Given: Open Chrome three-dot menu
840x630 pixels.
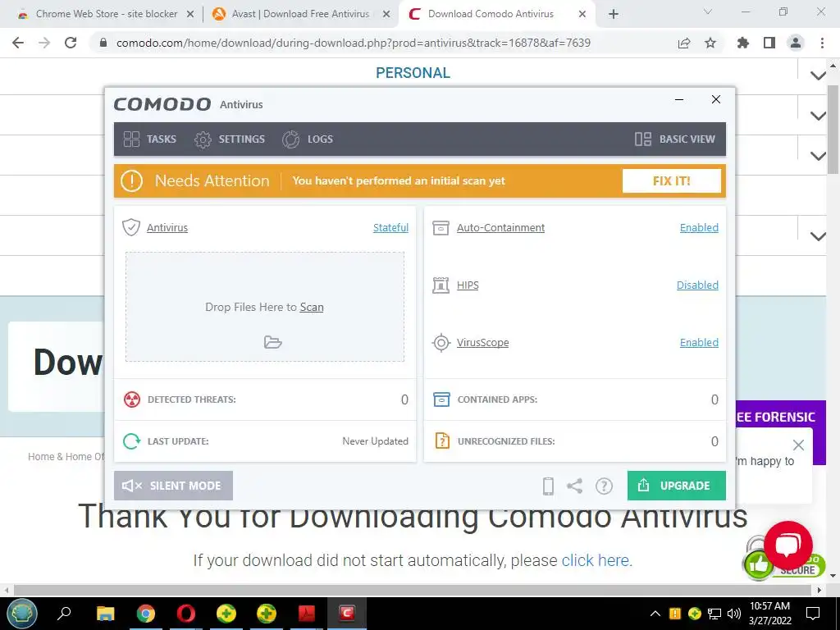Looking at the screenshot, I should point(822,43).
